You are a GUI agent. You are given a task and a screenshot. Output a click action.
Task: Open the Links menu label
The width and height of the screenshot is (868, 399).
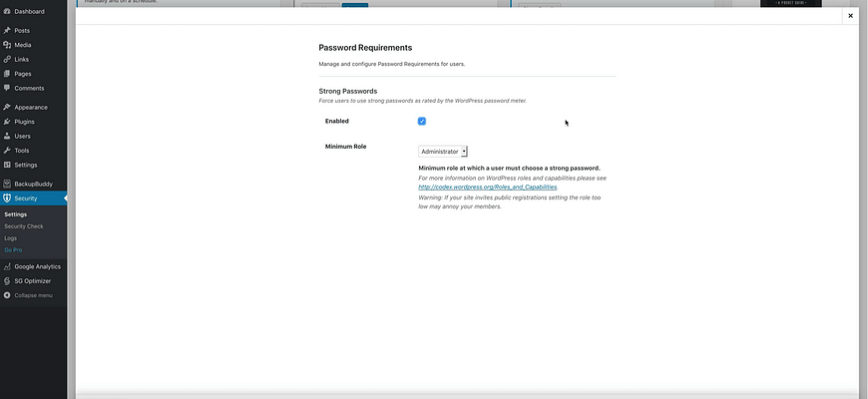coord(22,59)
